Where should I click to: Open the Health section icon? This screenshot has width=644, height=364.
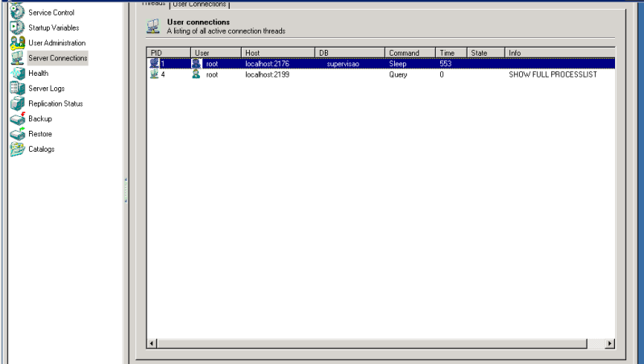(x=17, y=73)
